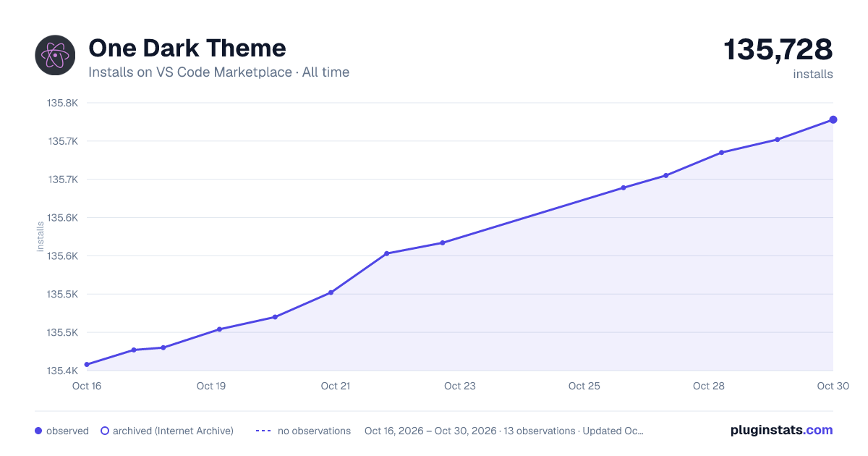
Task: Click the archived (Internet Archive) legend label
Action: pos(173,431)
